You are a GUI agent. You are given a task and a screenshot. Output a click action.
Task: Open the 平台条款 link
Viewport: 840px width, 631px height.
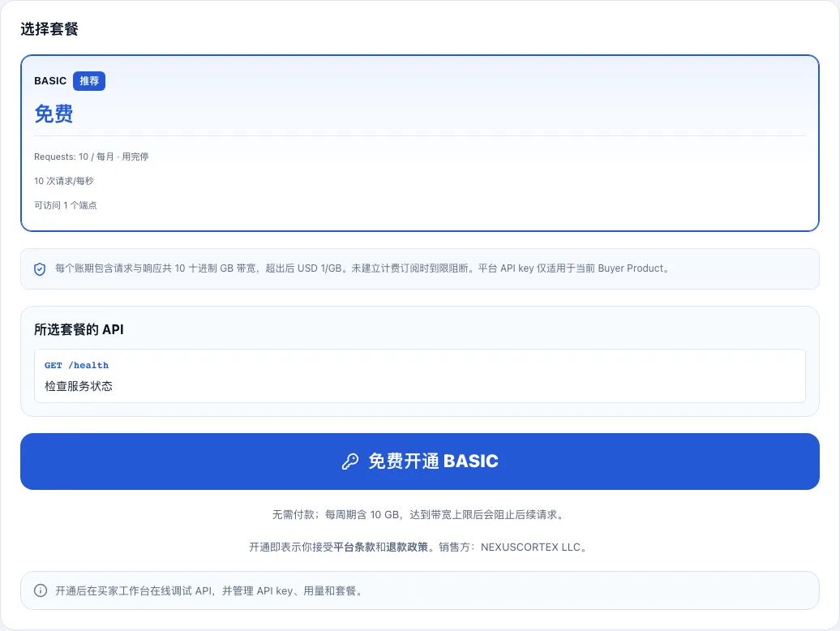coord(354,547)
